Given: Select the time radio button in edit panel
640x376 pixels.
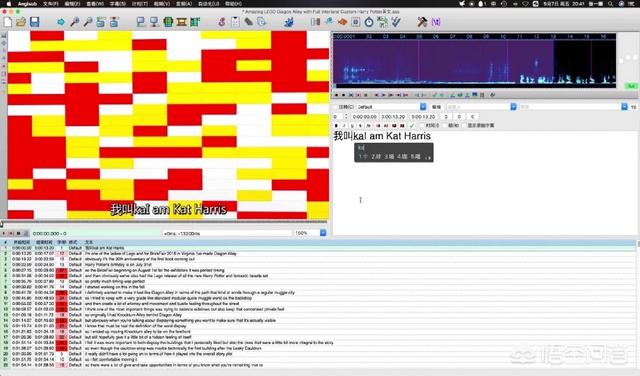Looking at the screenshot, I should click(x=423, y=126).
